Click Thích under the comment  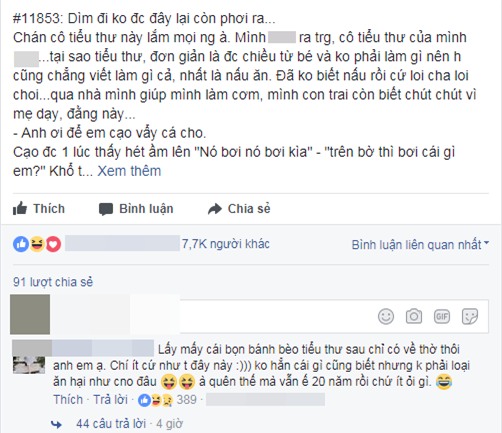click(x=68, y=399)
